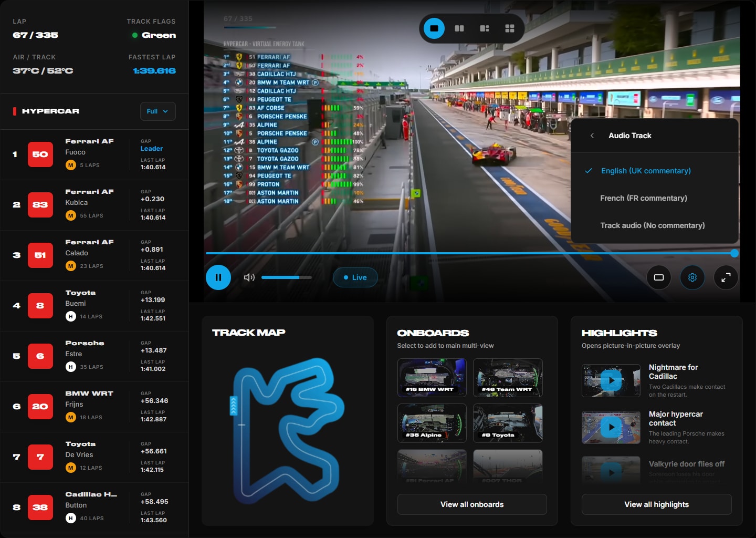Select English (UK commentary) audio track

pos(646,171)
